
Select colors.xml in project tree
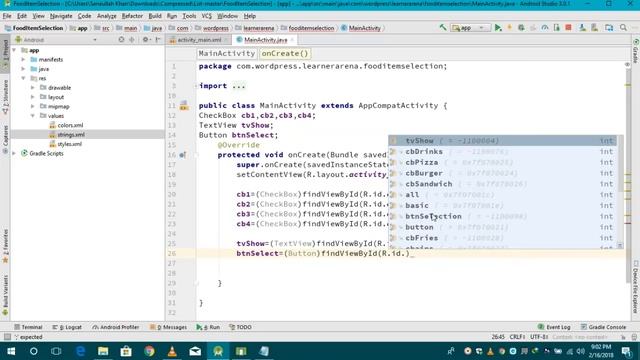click(70, 125)
